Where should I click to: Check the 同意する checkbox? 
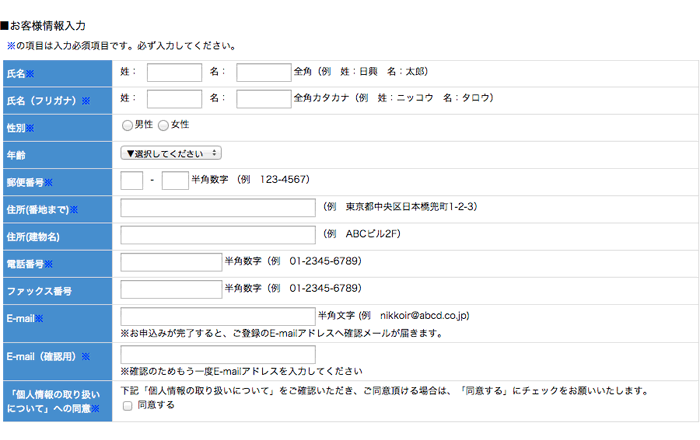click(128, 406)
